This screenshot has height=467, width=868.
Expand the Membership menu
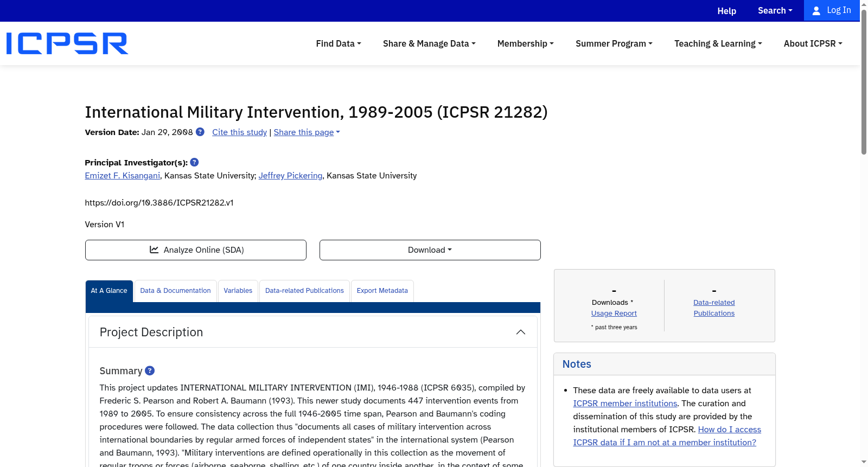point(526,43)
